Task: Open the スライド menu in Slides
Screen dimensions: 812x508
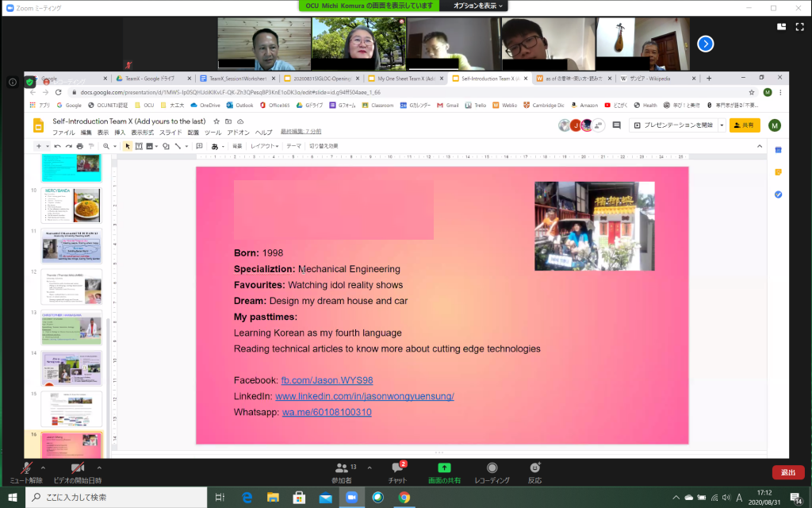Action: (170, 133)
